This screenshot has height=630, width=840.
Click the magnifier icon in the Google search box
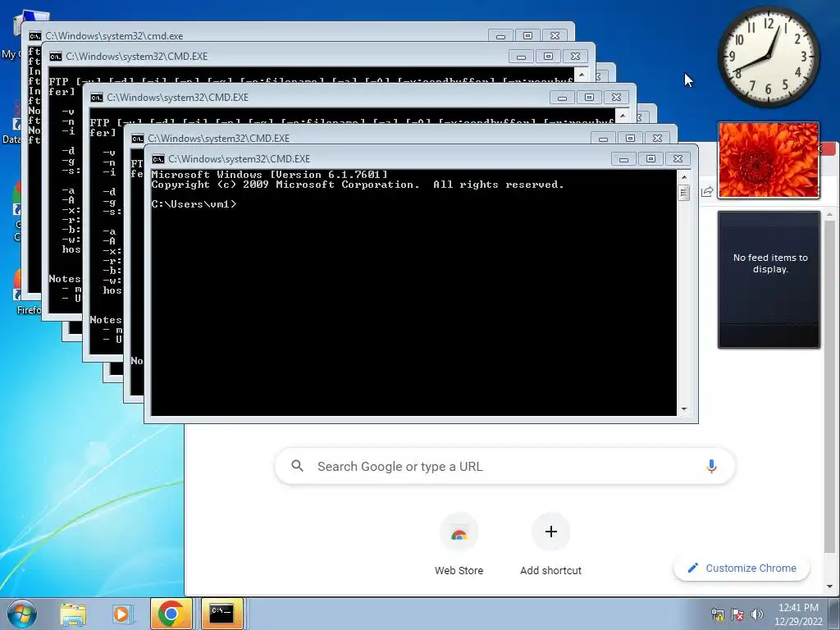tap(297, 466)
